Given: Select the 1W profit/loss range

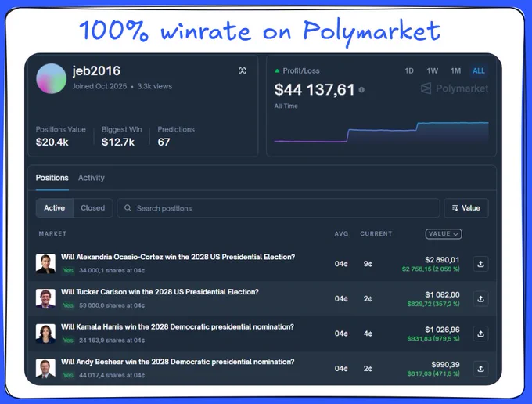Looking at the screenshot, I should (x=432, y=70).
